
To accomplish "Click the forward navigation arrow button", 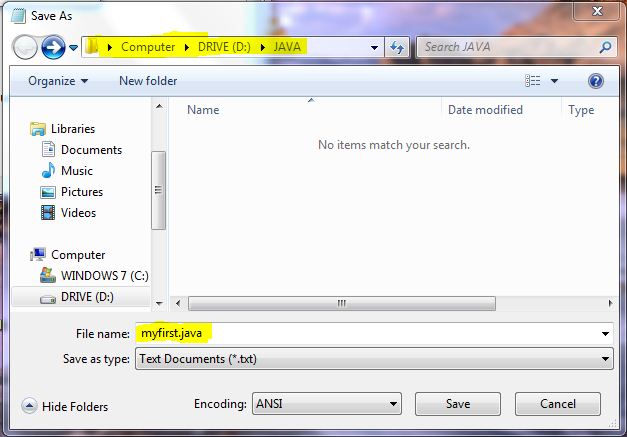I will pos(53,47).
